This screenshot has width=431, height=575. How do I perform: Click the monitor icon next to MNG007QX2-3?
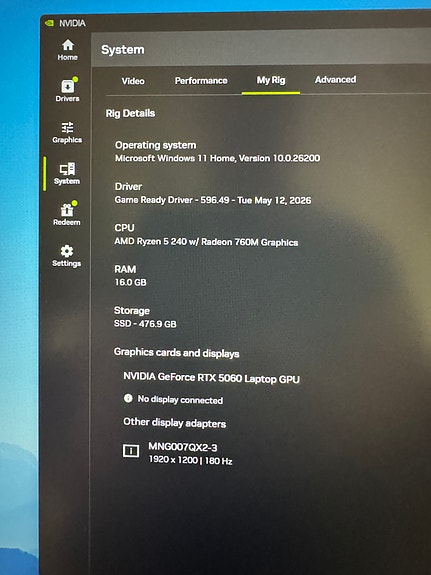click(x=131, y=450)
